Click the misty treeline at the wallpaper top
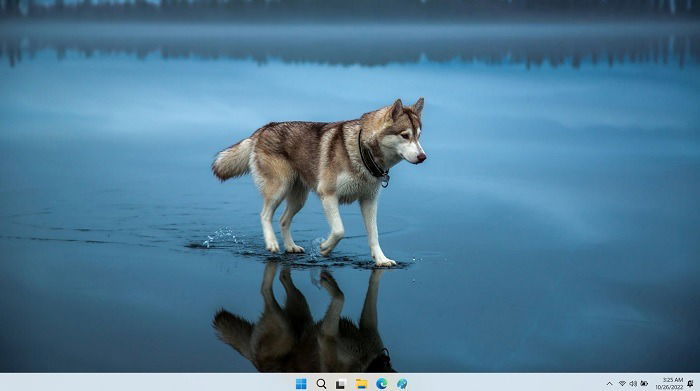 [350, 9]
